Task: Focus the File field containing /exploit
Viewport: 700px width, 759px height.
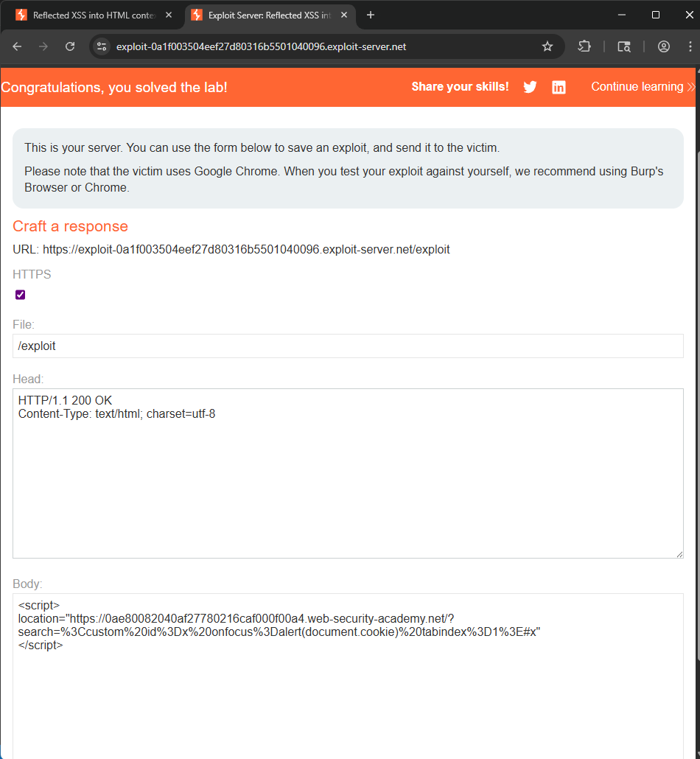Action: [x=348, y=346]
